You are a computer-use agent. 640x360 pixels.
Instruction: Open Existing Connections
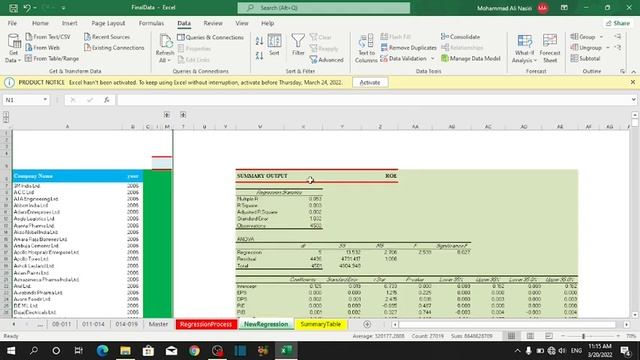click(114, 48)
